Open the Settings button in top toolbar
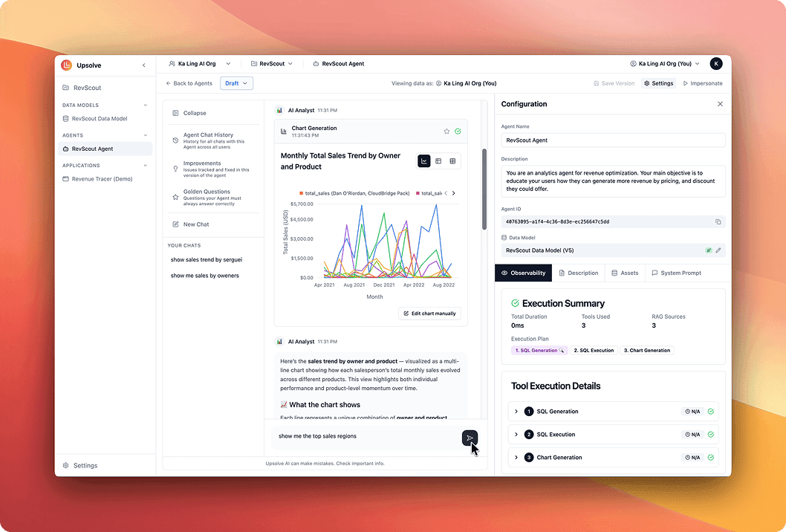 pos(659,83)
